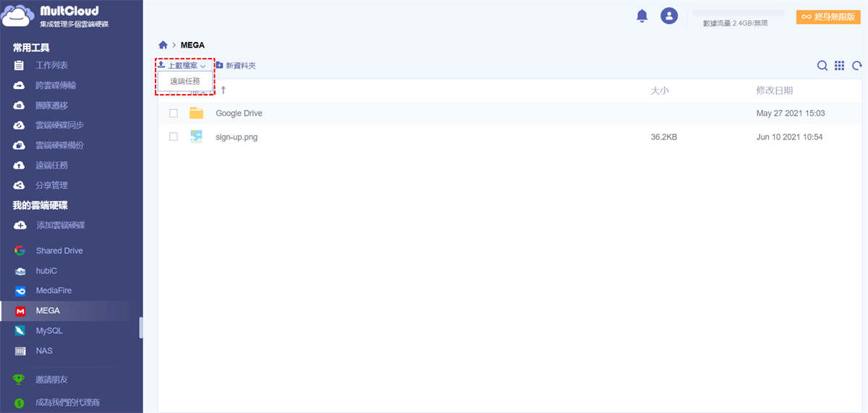The width and height of the screenshot is (868, 413).
Task: Switch to grid view icon
Action: pos(839,66)
